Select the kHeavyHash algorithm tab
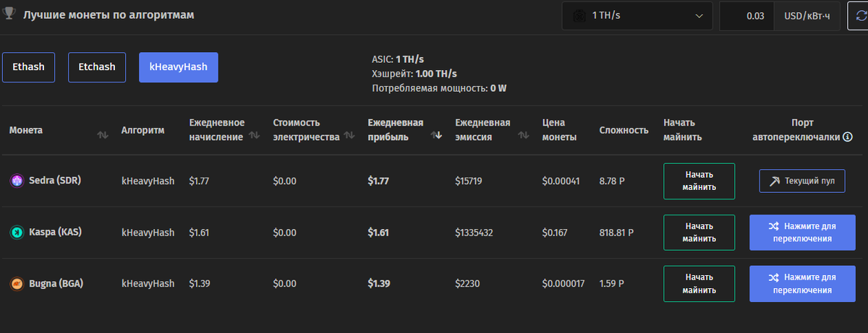 point(179,66)
